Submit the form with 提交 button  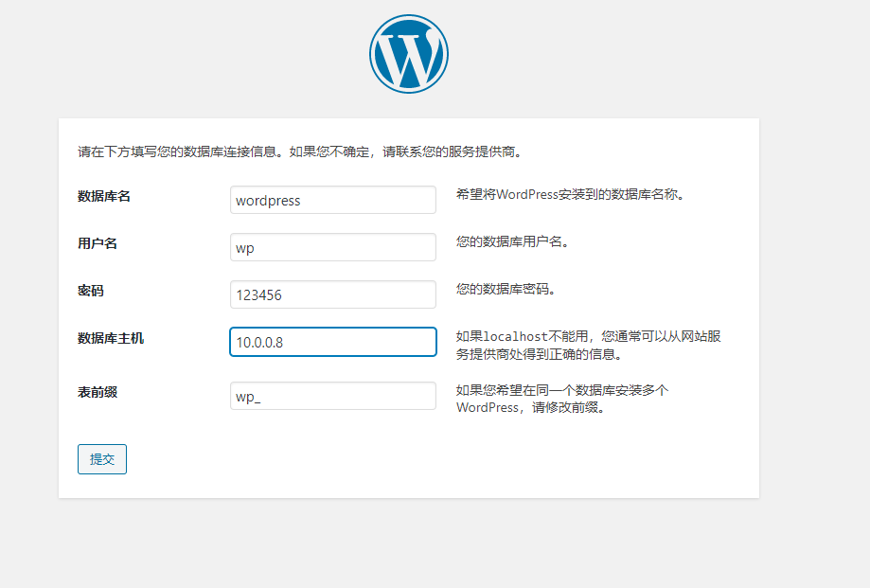click(x=102, y=459)
